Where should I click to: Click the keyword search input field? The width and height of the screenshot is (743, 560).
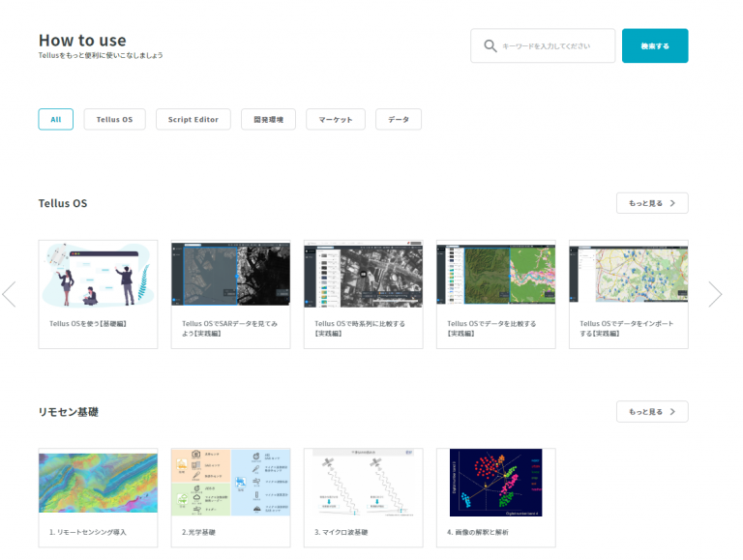point(543,46)
